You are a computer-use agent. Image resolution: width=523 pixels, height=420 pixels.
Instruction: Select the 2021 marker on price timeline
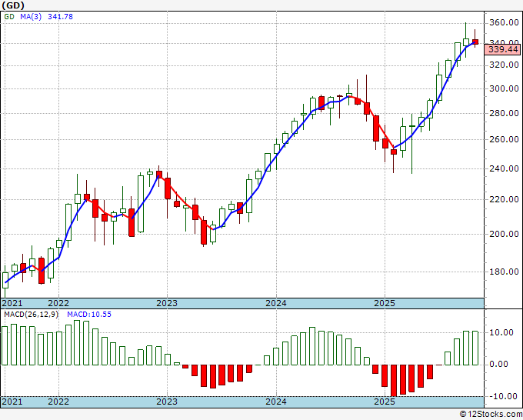12,303
